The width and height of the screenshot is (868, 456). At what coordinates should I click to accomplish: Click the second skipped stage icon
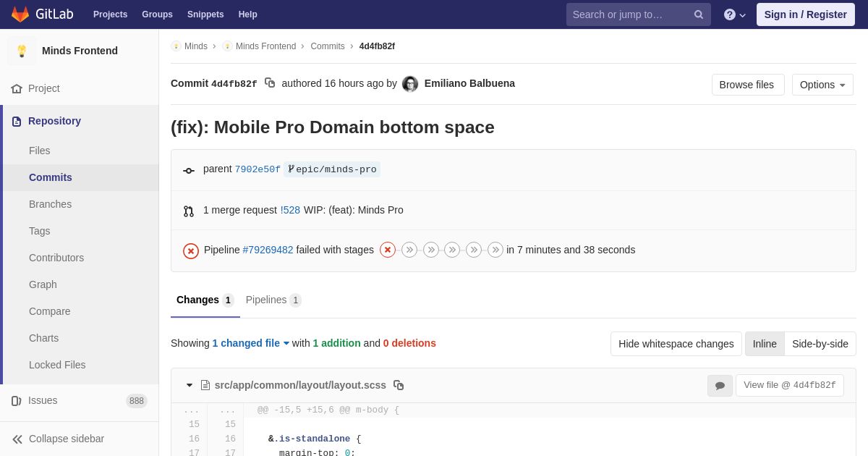pos(409,250)
